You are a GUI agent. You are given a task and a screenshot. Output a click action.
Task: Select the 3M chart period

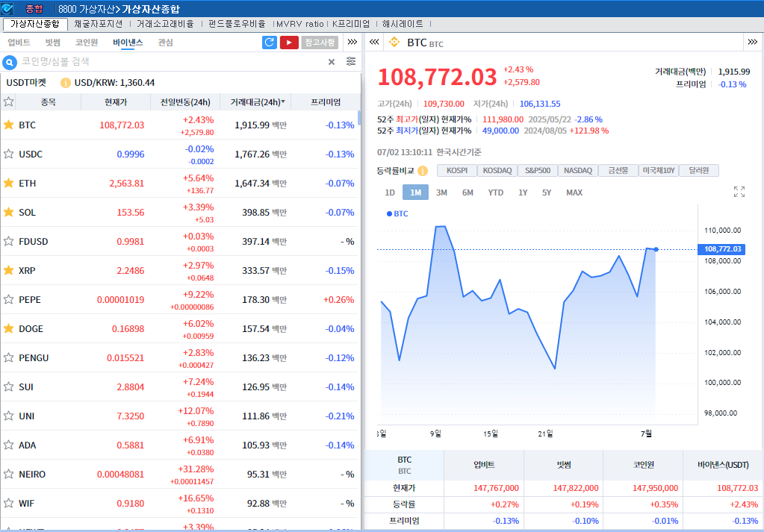click(441, 193)
